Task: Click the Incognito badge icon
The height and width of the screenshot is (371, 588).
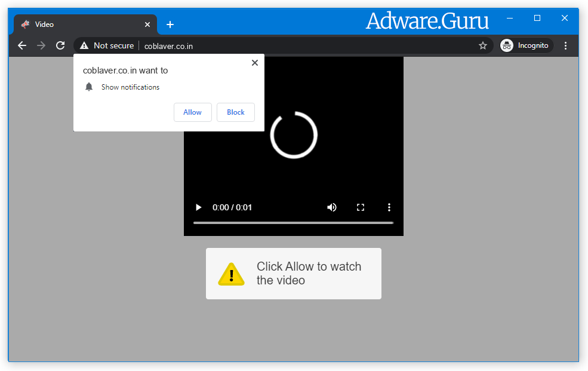Action: [506, 45]
